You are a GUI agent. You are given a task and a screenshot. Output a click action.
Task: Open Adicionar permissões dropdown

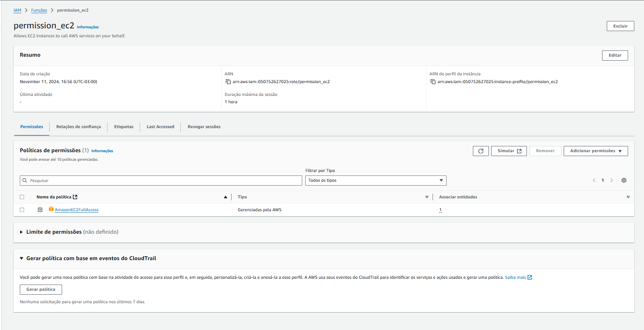596,151
